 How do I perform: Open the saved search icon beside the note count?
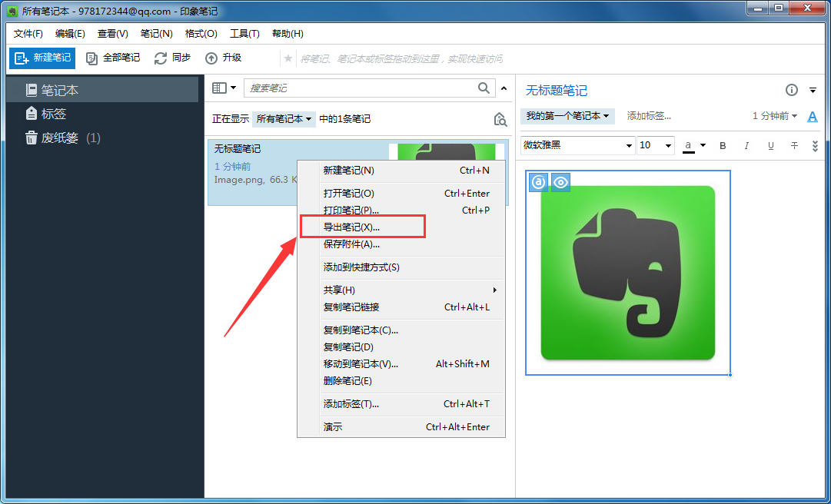coord(500,119)
